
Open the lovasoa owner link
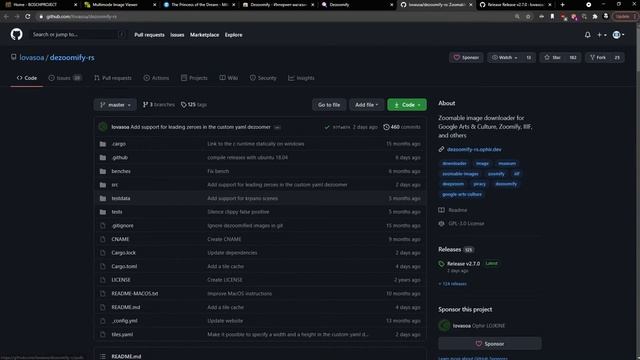[32, 58]
